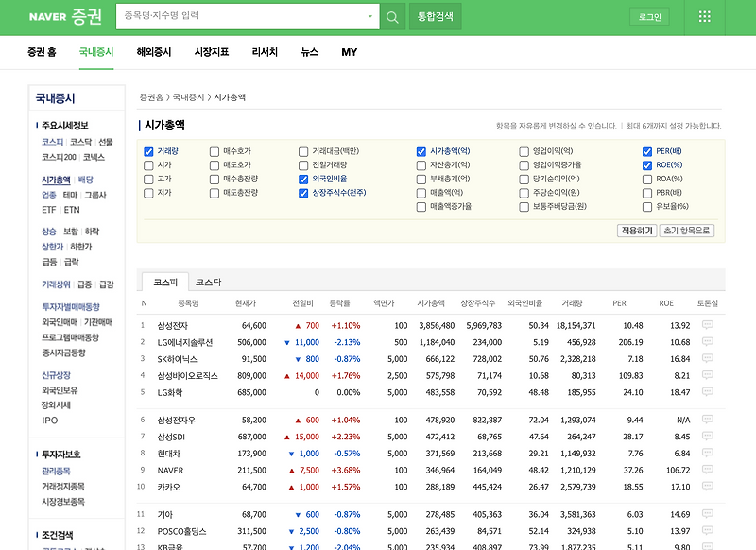Open discussion icon for SK하이닉스
756x550 pixels.
[707, 358]
